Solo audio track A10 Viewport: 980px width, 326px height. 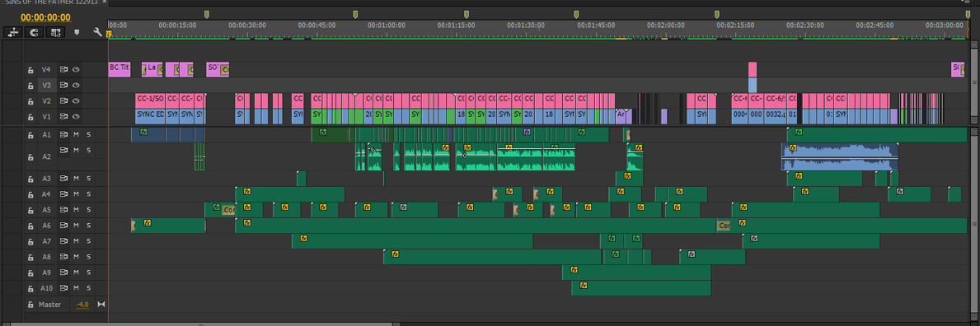tap(89, 288)
